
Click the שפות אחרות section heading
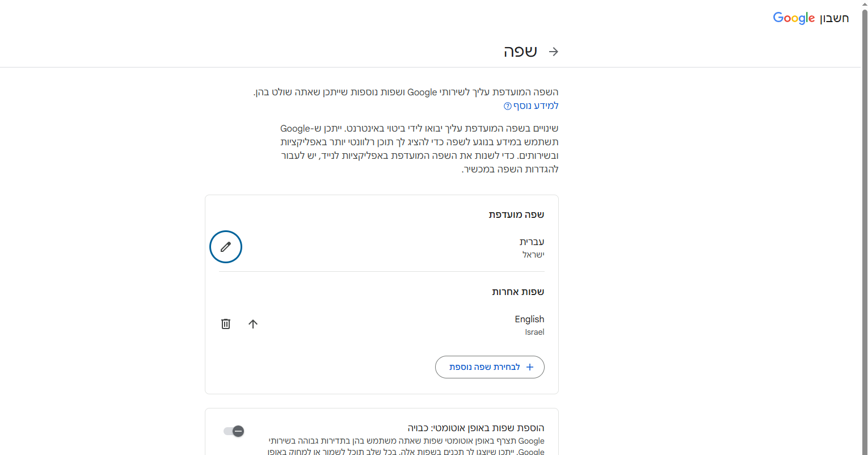point(517,292)
